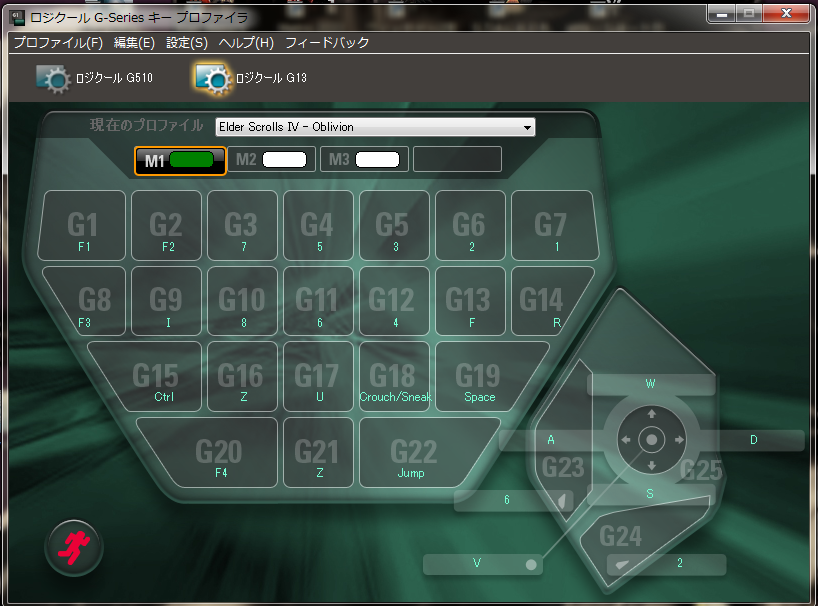Screen dimensions: 818x606
Task: Click the joystick S assignment label
Action: (x=650, y=494)
